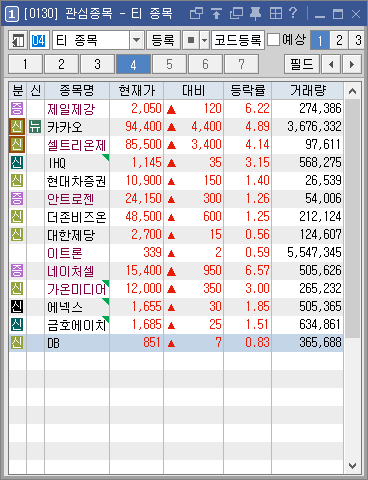
Task: Click the green corner marker on IHQ name
Action: [106, 157]
